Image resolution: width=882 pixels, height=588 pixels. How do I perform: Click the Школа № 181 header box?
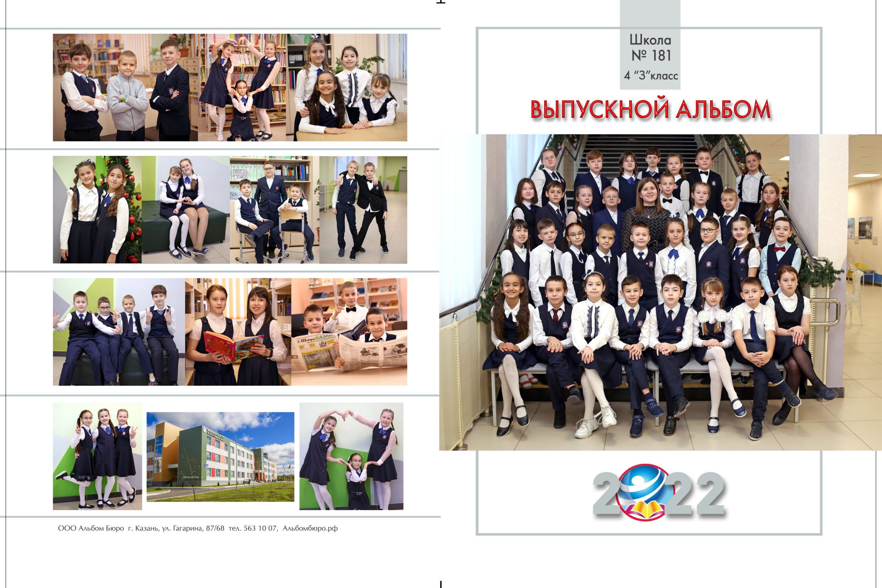coord(650,48)
